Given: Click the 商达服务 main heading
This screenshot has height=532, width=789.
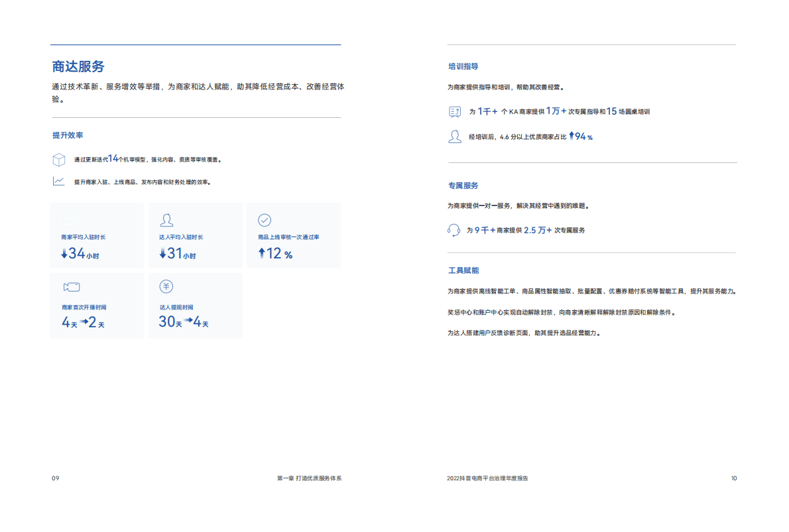Looking at the screenshot, I should tap(78, 66).
